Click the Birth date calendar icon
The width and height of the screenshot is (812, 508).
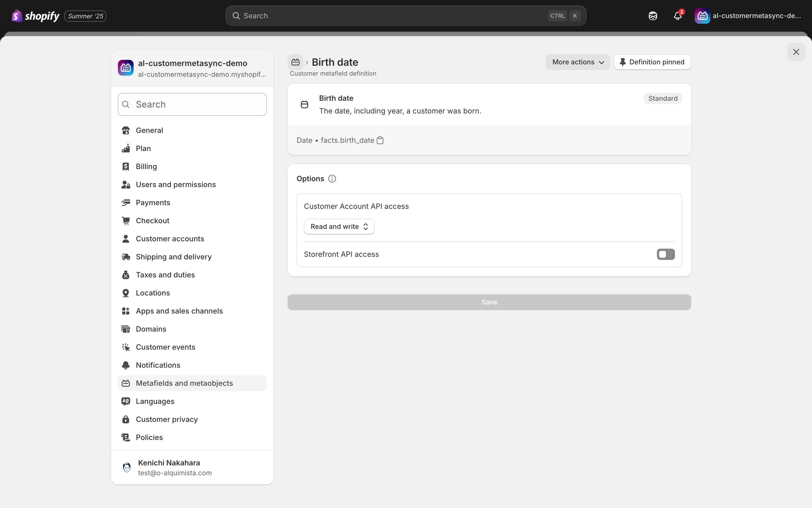tap(304, 104)
